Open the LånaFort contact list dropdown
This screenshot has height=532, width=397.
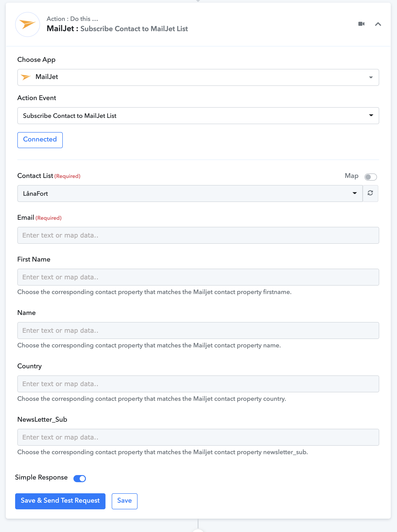(190, 193)
